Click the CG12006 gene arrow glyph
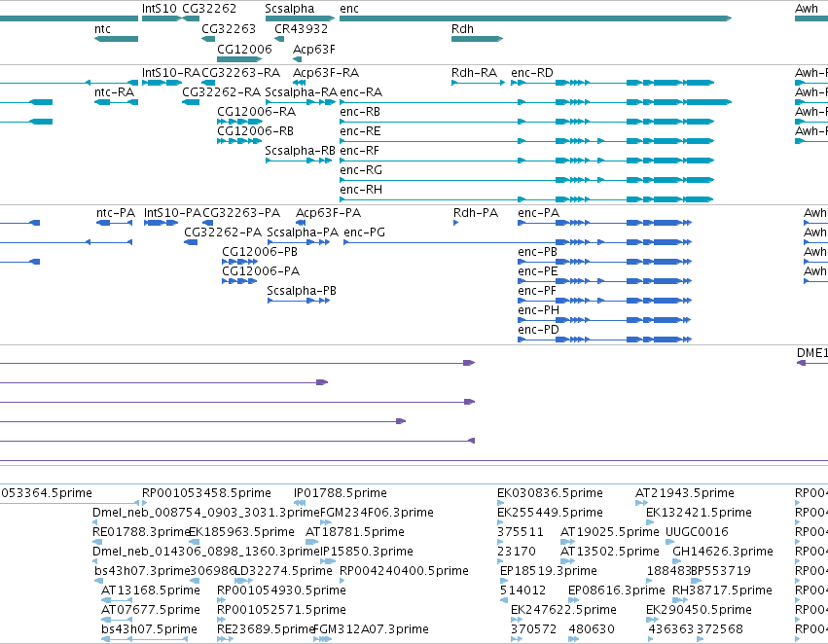This screenshot has width=828, height=644. coord(239,59)
